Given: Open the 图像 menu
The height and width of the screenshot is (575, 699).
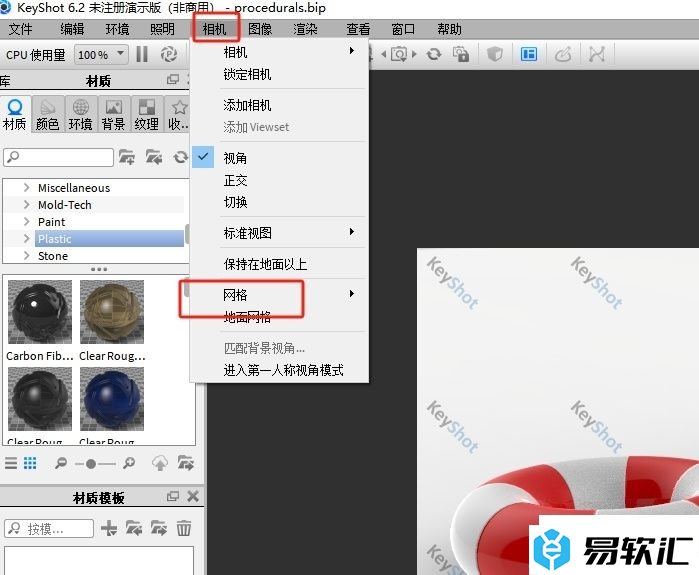Looking at the screenshot, I should coord(260,29).
